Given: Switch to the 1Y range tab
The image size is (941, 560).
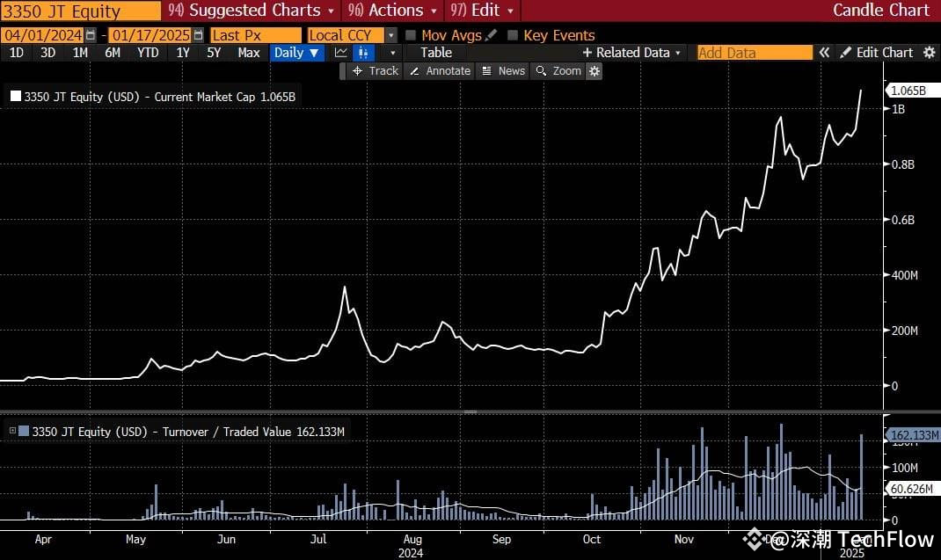Looking at the screenshot, I should (183, 53).
